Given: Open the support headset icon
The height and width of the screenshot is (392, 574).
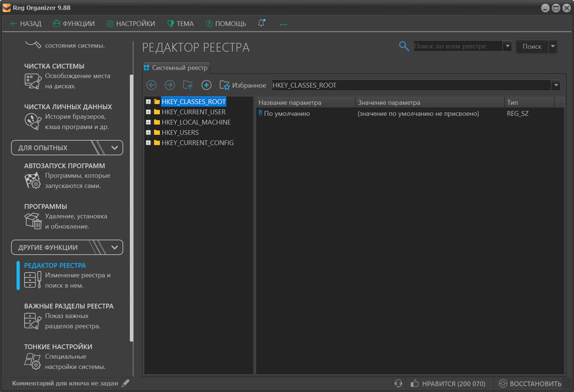Looking at the screenshot, I should 398,384.
